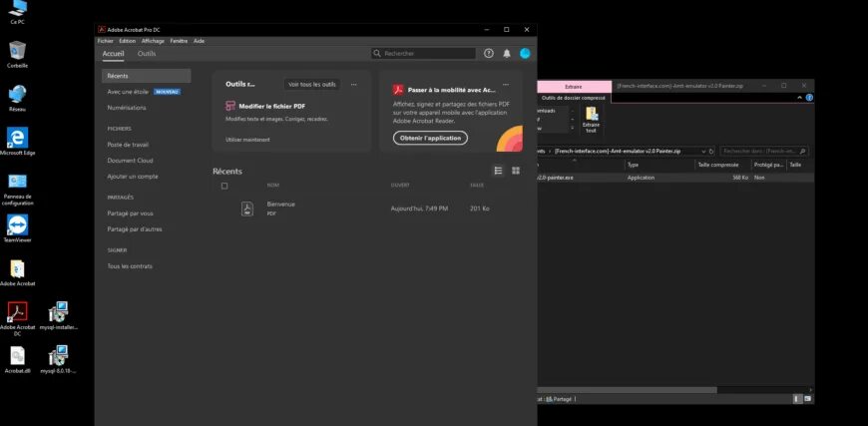Open the mysql-installer desktop icon
Screen dimensions: 868x426
tap(58, 315)
